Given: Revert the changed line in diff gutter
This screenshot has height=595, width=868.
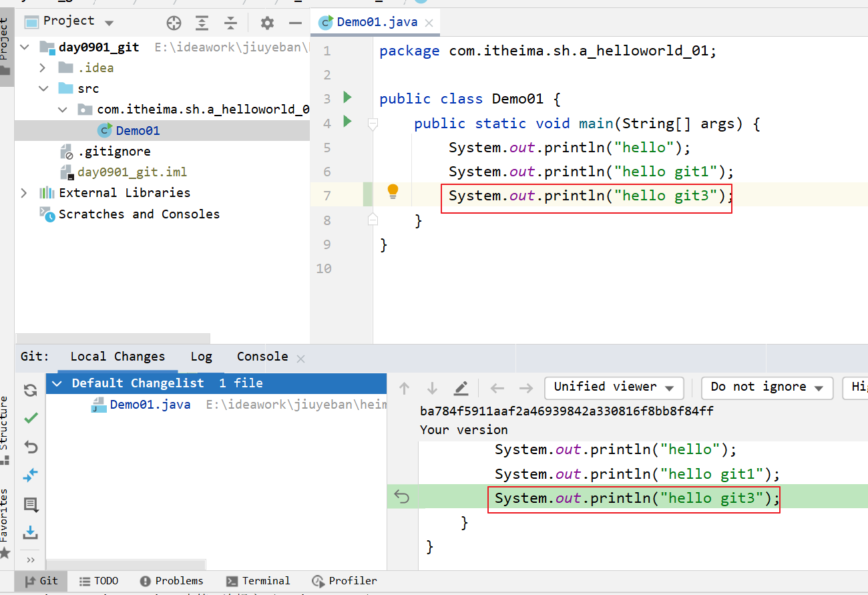Looking at the screenshot, I should tap(401, 496).
